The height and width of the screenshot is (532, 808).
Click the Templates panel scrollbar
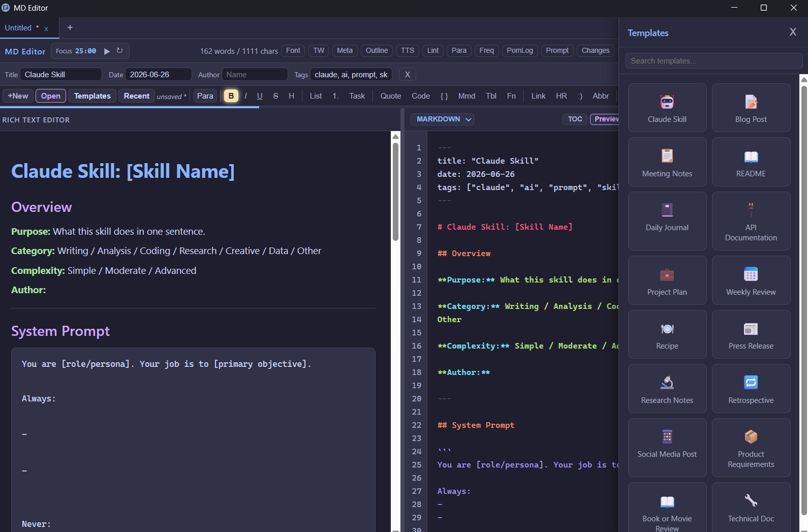point(804,300)
